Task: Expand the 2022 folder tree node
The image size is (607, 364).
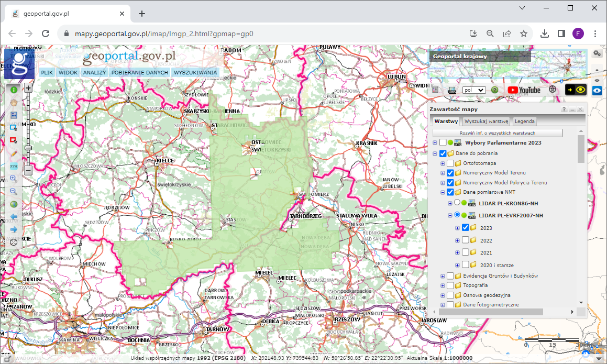Action: (x=457, y=240)
